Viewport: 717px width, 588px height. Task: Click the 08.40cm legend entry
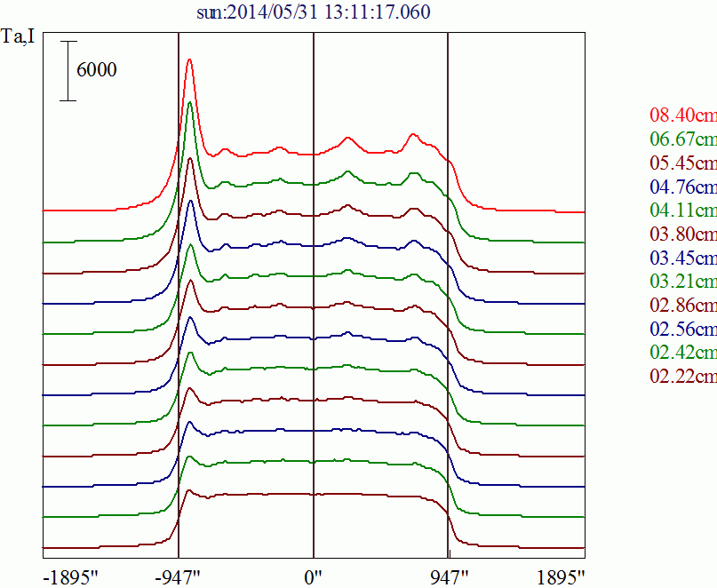683,115
